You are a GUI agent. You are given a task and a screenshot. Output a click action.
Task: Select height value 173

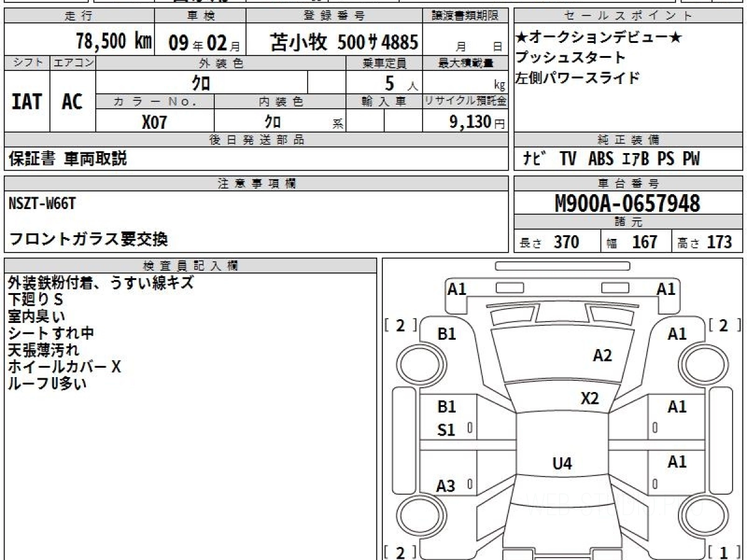[x=719, y=242]
